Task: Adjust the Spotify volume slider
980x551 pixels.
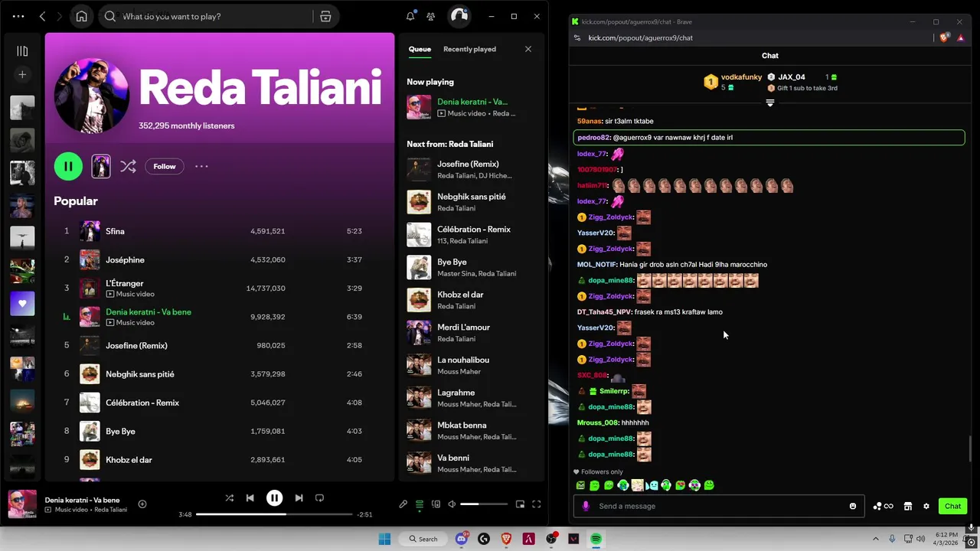Action: pyautogui.click(x=484, y=504)
